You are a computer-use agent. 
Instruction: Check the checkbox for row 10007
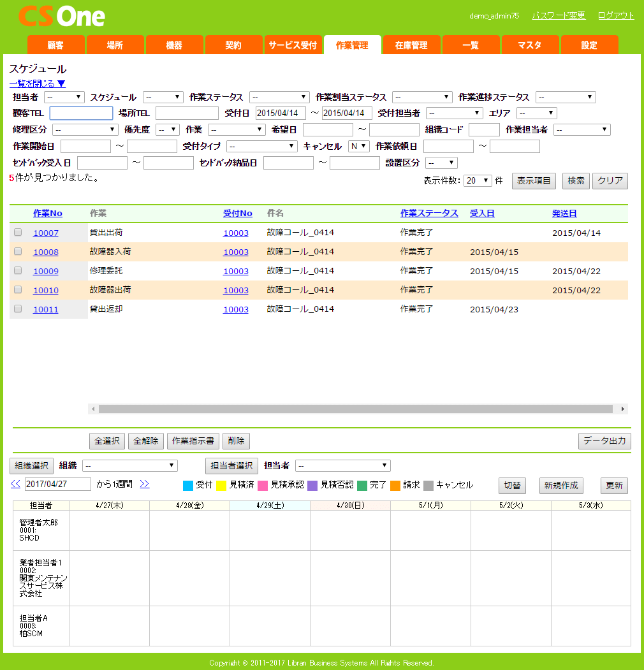click(x=18, y=233)
